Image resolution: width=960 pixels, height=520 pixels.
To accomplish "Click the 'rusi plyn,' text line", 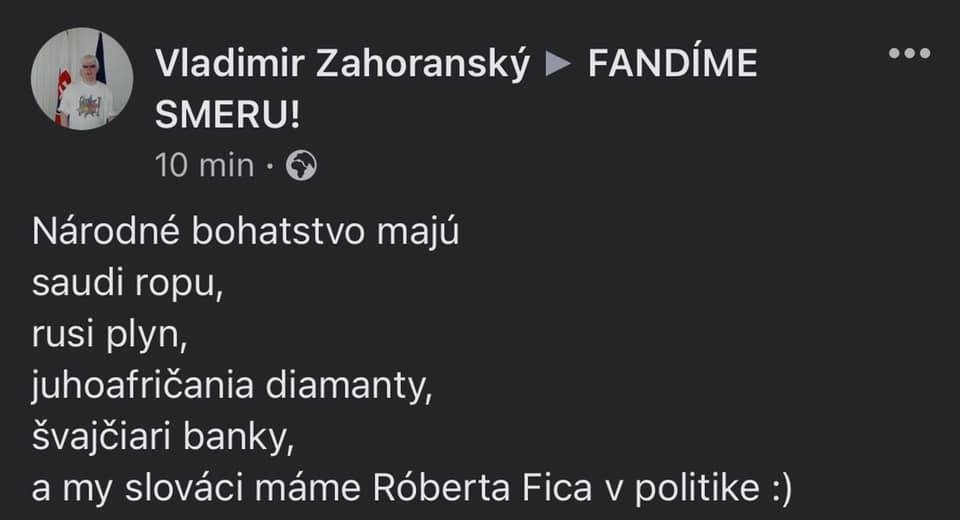I will (x=110, y=336).
